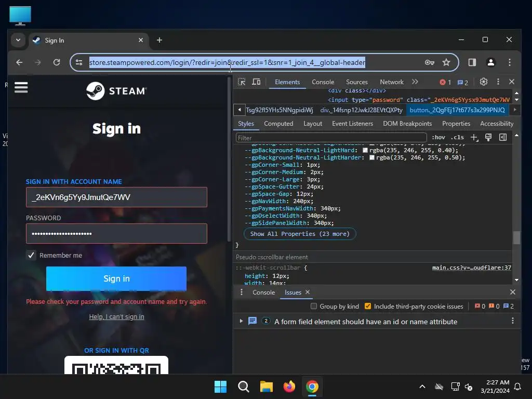This screenshot has height=399, width=532.
Task: Open Help, I can't sign in link
Action: click(x=116, y=316)
